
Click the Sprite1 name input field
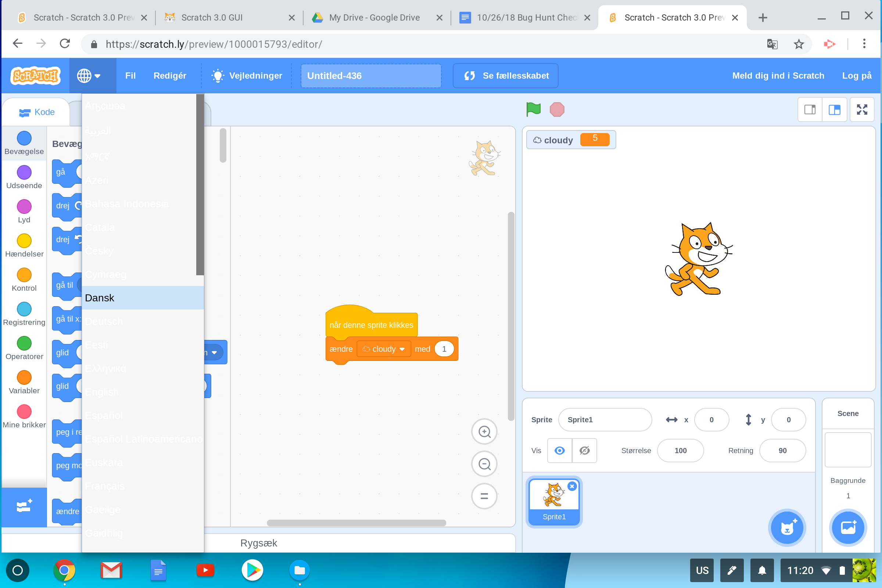(605, 420)
